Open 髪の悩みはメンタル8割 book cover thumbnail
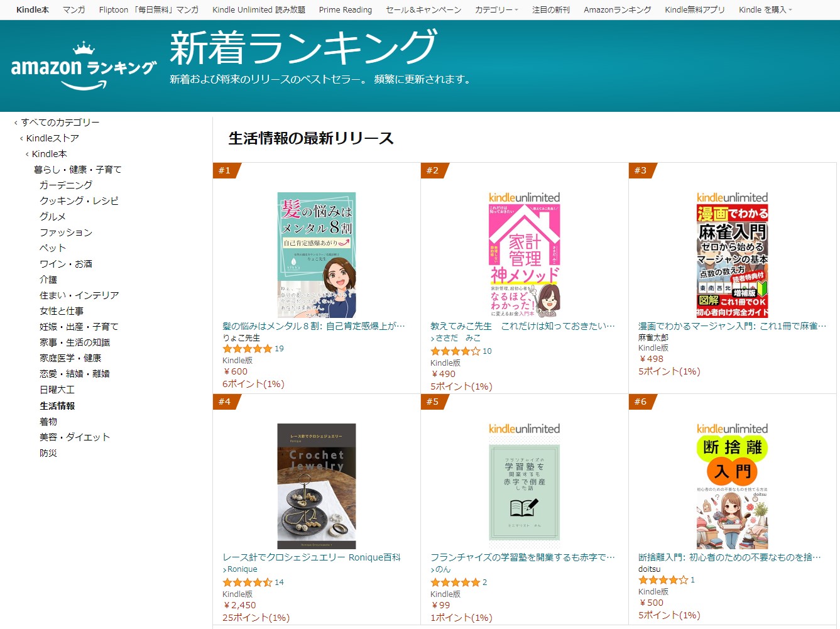The image size is (840, 629). click(317, 254)
